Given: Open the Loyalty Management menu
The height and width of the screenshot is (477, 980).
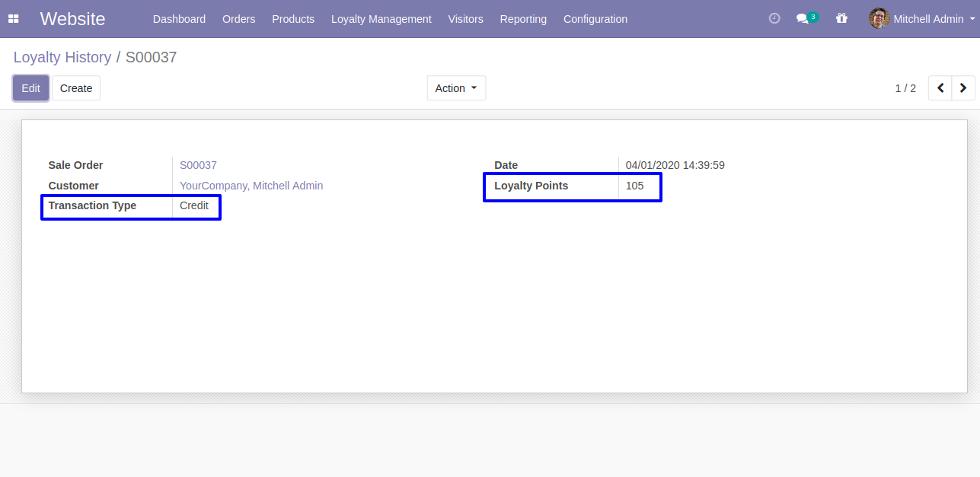Looking at the screenshot, I should pyautogui.click(x=381, y=19).
